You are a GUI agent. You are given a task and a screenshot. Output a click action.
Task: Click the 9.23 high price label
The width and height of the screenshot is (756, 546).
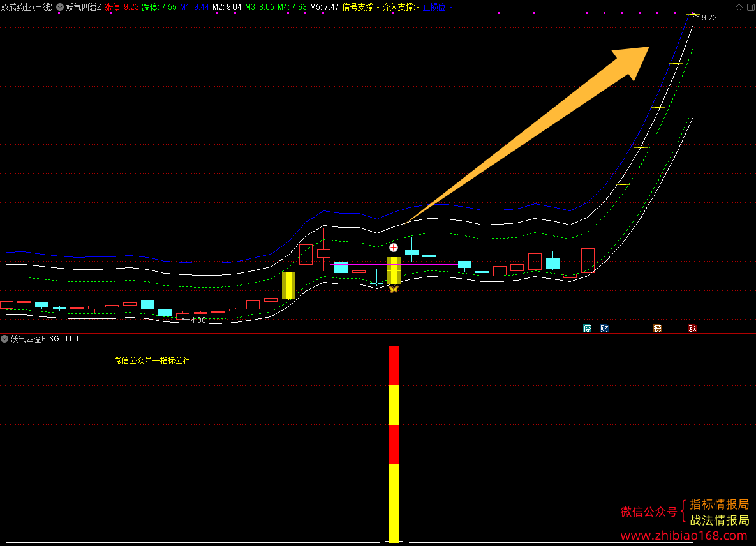tap(709, 18)
